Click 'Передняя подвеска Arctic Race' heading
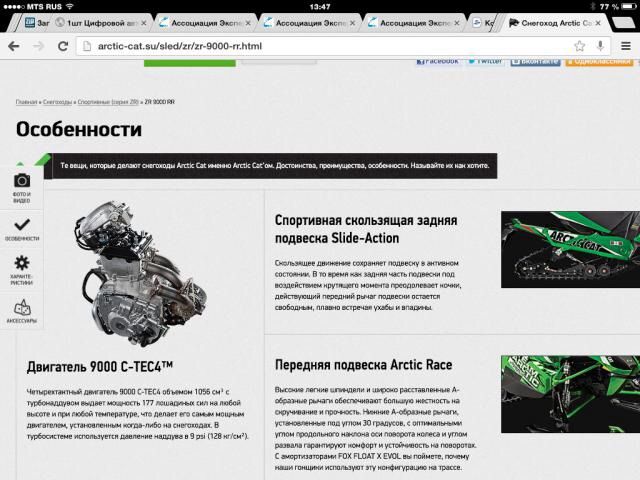This screenshot has width=640, height=480. (364, 364)
